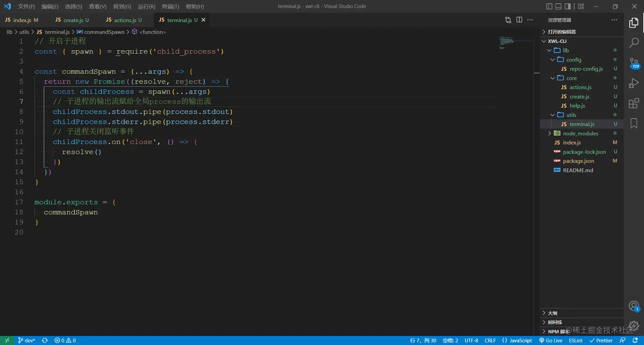Click the Prettier status bar item

click(x=601, y=340)
